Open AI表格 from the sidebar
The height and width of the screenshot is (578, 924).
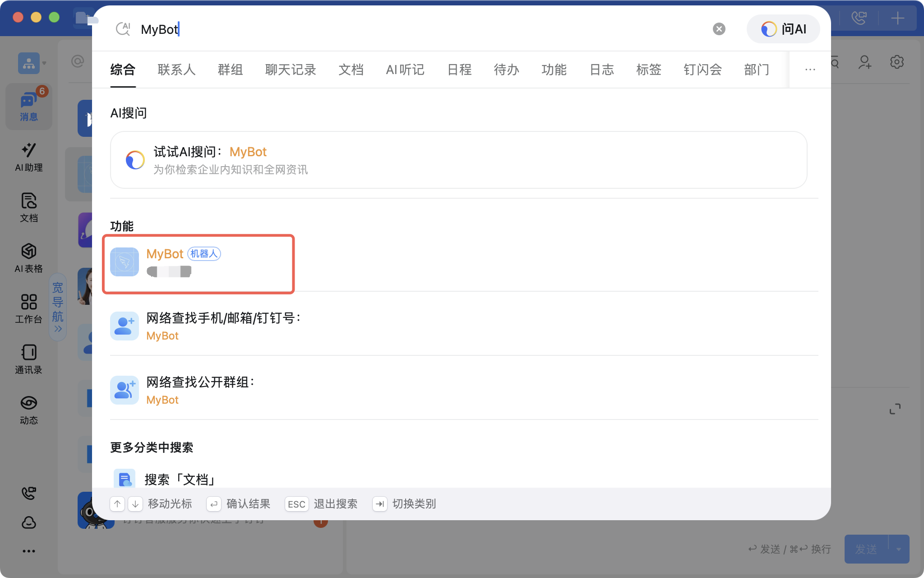coord(29,258)
